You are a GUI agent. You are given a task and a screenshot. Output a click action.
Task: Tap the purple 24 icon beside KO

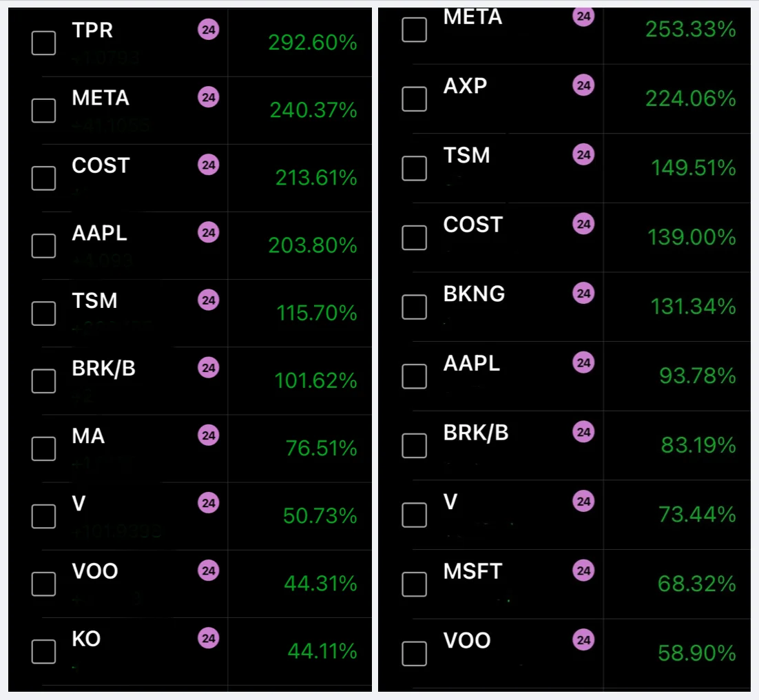coord(209,639)
